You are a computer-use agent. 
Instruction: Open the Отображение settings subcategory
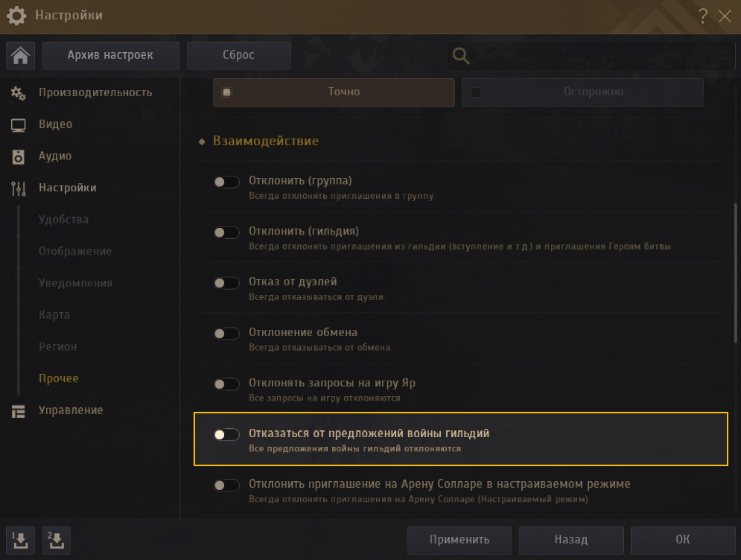pos(75,252)
